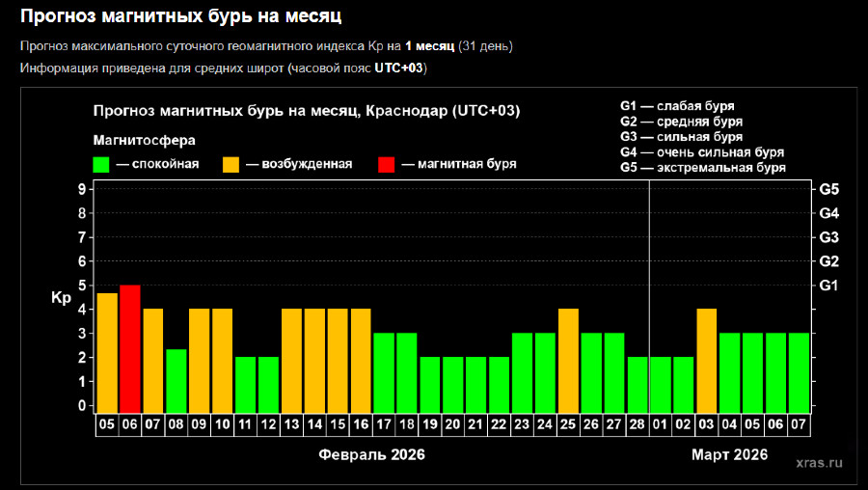Image resolution: width=868 pixels, height=490 pixels.
Task: Select the orange bar for February 25
Action: pos(569,359)
